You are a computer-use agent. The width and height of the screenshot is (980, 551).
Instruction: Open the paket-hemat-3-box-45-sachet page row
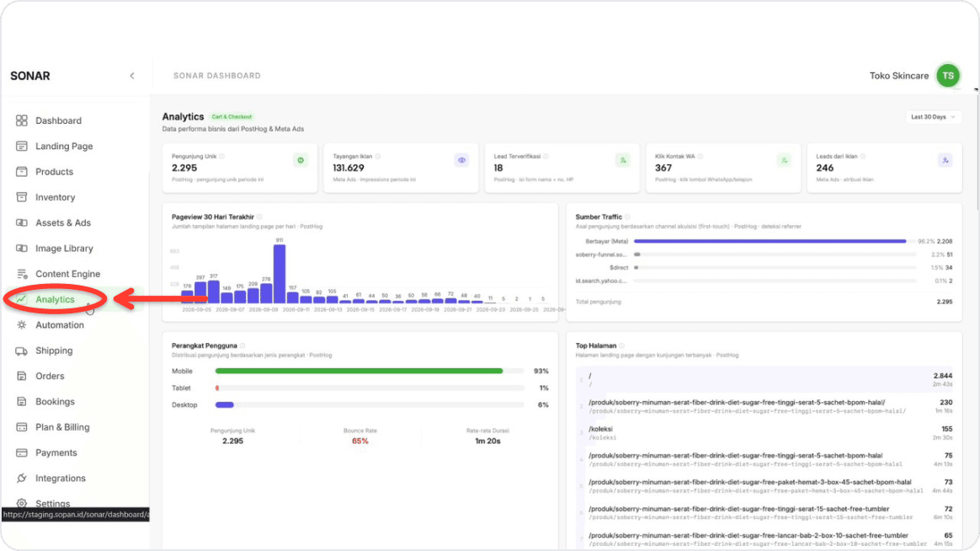point(764,486)
